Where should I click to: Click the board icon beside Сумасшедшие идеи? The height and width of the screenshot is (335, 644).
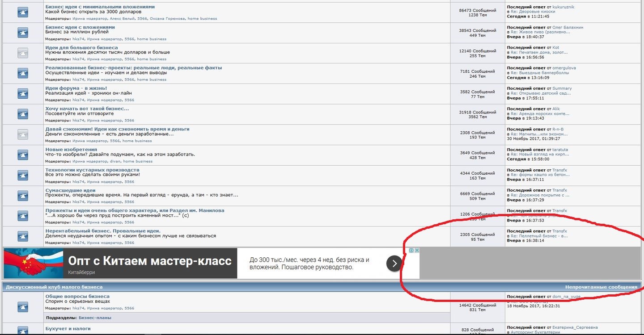point(23,196)
